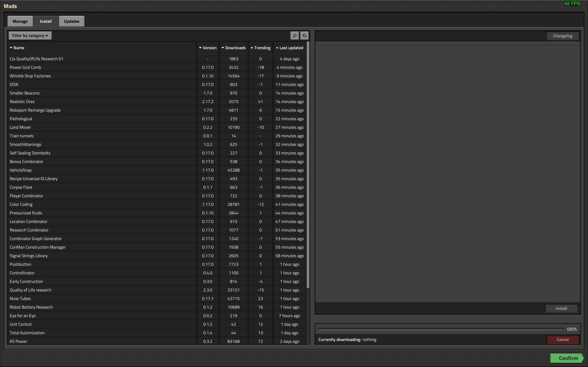Cancel the current download
588x367 pixels.
click(562, 340)
